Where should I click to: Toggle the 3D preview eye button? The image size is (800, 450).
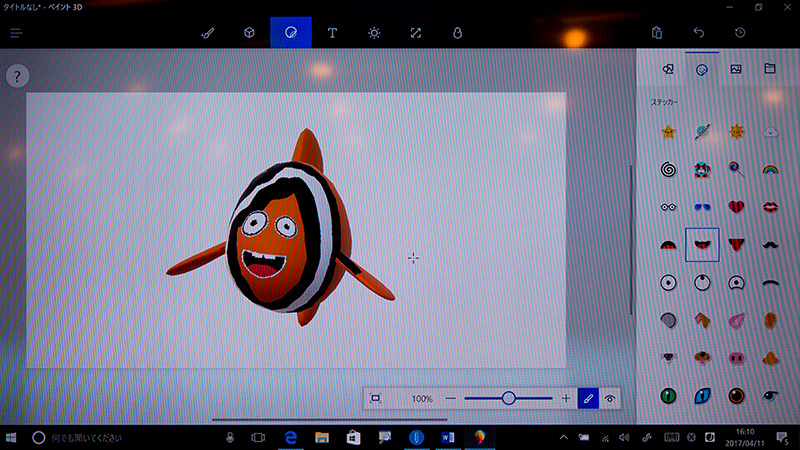tap(610, 398)
